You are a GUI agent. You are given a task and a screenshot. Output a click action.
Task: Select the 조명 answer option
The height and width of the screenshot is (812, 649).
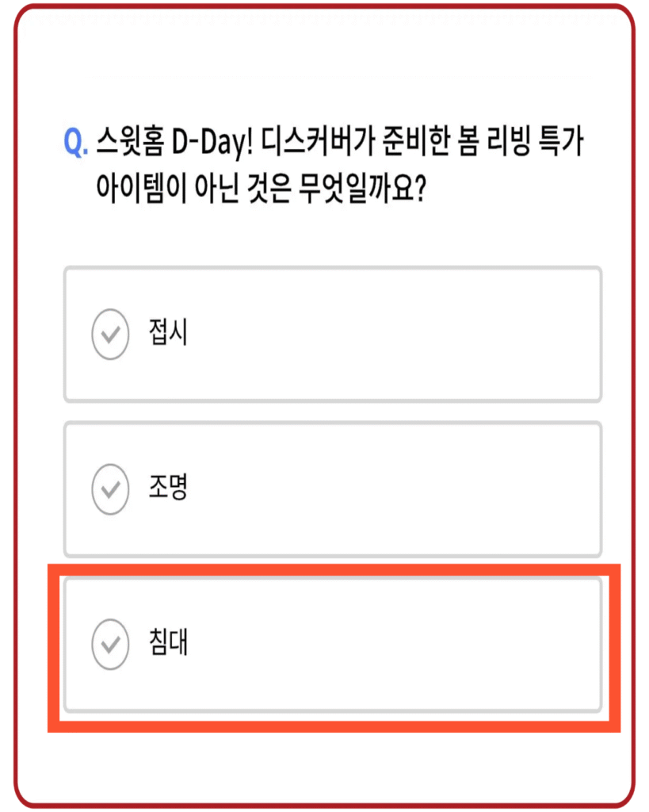tap(333, 488)
